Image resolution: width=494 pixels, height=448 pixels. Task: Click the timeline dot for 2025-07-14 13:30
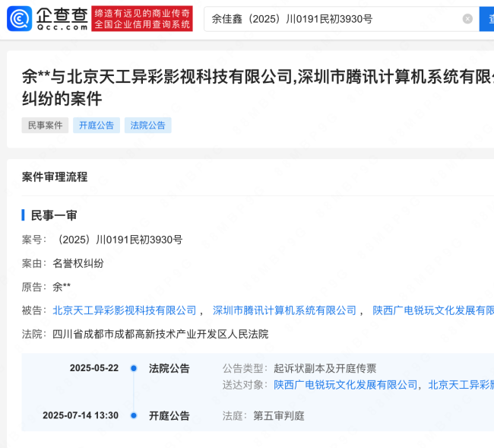coord(134,416)
